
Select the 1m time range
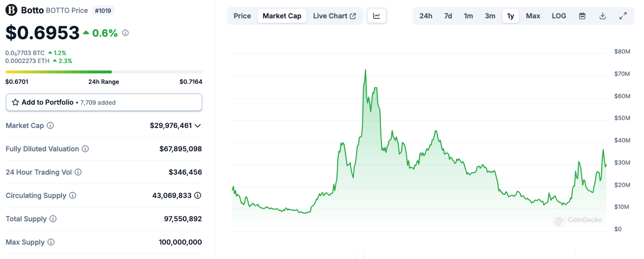468,16
